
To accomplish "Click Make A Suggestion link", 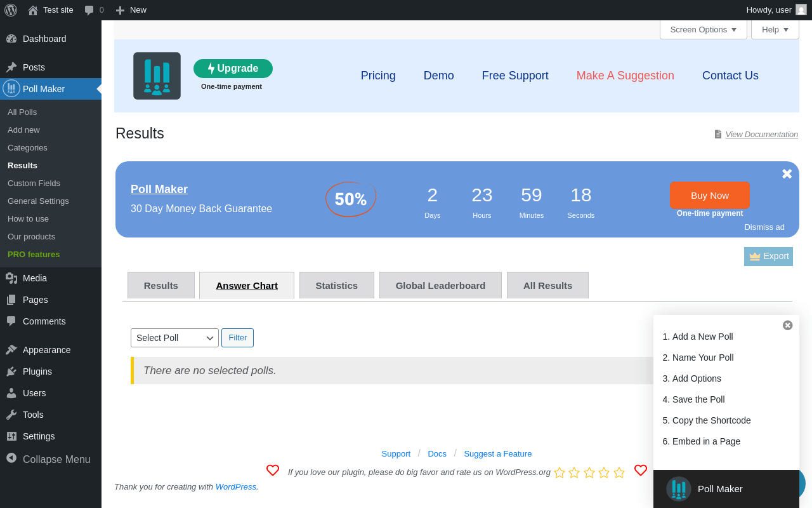I will [625, 76].
